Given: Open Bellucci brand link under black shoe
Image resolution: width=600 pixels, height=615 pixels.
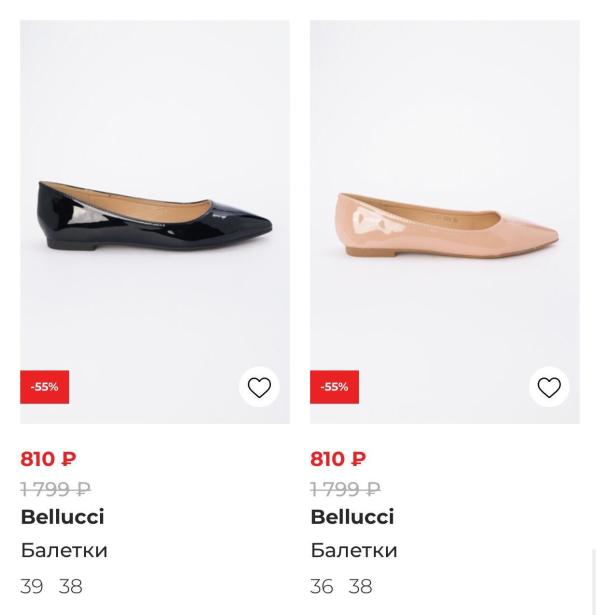Looking at the screenshot, I should pyautogui.click(x=62, y=517).
